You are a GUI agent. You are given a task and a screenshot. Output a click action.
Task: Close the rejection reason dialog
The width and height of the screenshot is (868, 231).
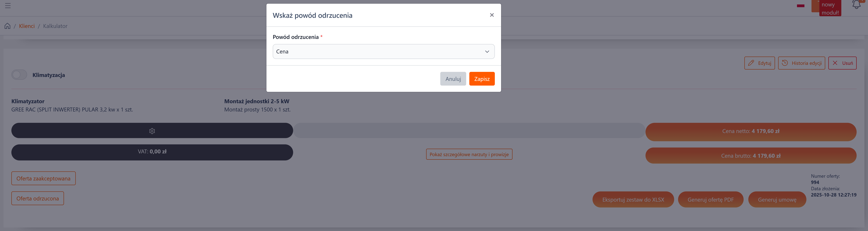[492, 15]
